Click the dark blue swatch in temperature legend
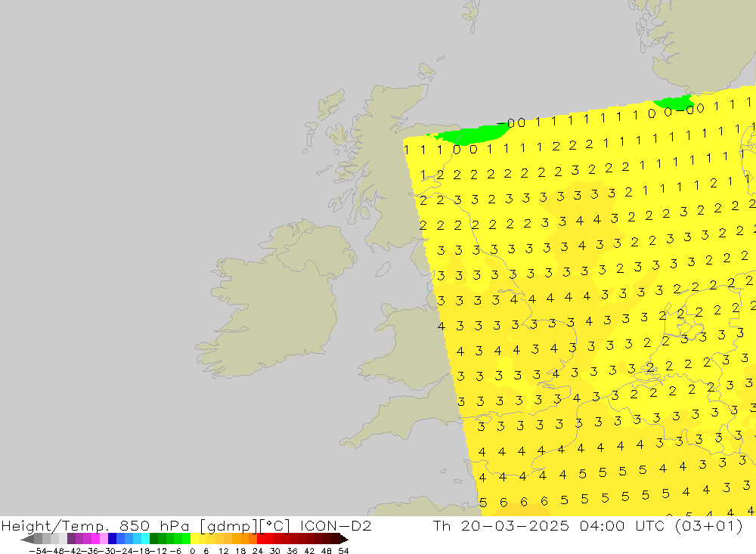 click(x=112, y=539)
